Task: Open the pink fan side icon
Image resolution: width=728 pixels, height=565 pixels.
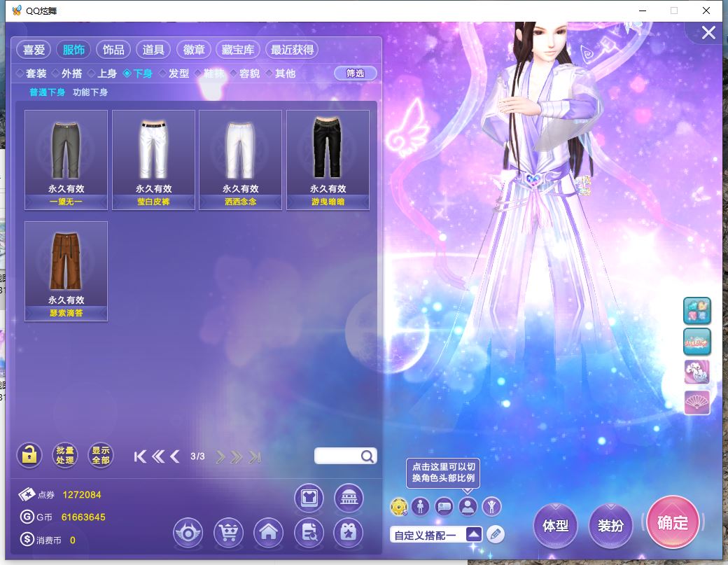Action: [697, 403]
